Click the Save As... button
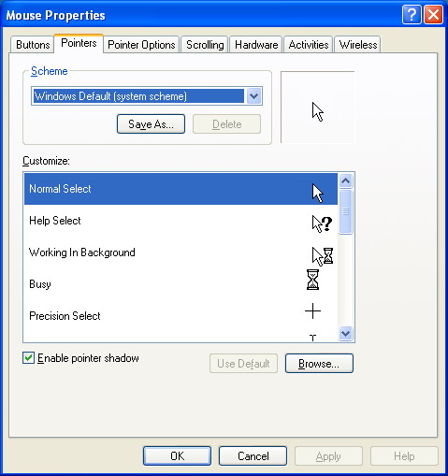The height and width of the screenshot is (476, 448). click(x=151, y=124)
